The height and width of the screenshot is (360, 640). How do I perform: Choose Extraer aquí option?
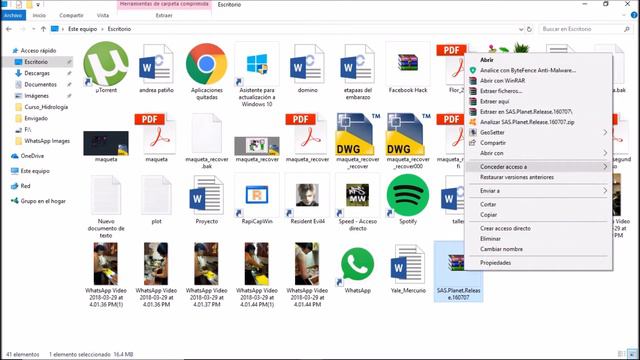click(538, 101)
